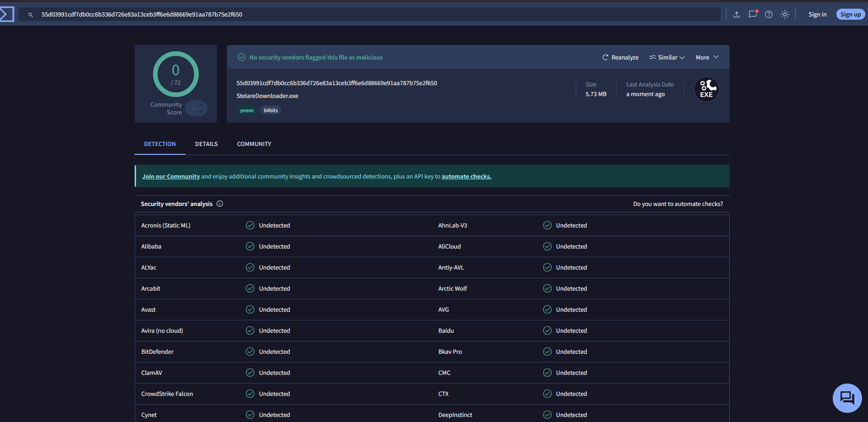Click the peexe tag
The image size is (868, 422).
coord(247,110)
